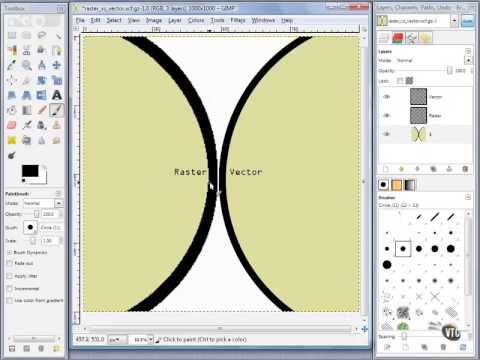Open the Layers tab configuration menu button
Image resolution: width=480 pixels, height=360 pixels.
click(x=468, y=51)
